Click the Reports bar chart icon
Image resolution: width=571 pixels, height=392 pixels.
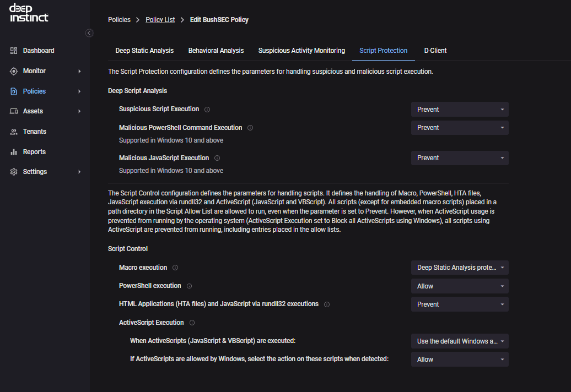[x=14, y=152]
